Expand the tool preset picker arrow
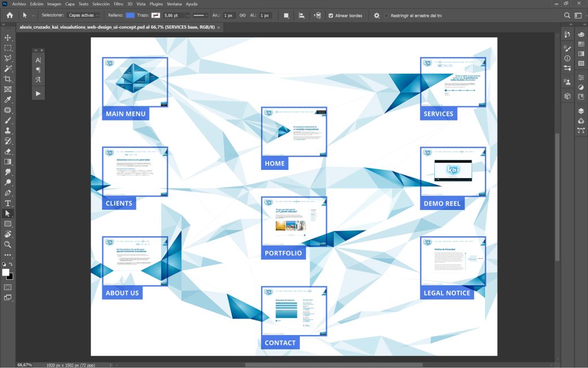588x368 pixels. [x=33, y=16]
